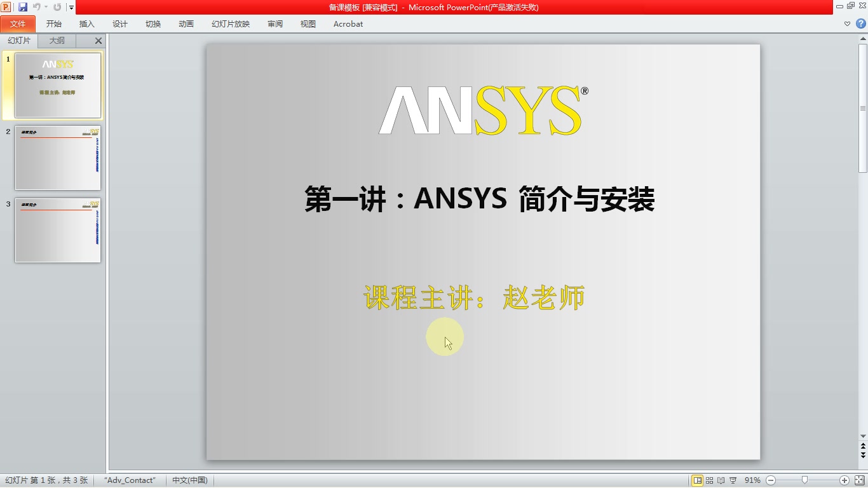The height and width of the screenshot is (488, 868).
Task: Go to previous slide double-arrow button
Action: tap(863, 447)
